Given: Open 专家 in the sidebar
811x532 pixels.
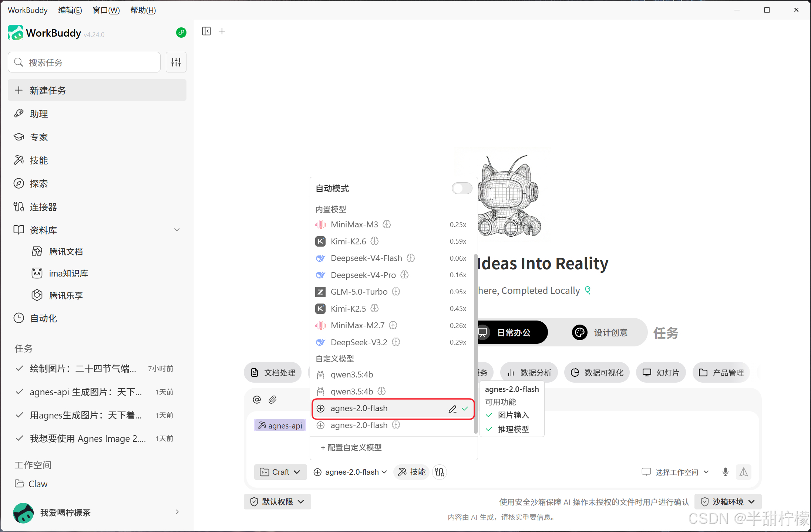Looking at the screenshot, I should click(x=97, y=137).
